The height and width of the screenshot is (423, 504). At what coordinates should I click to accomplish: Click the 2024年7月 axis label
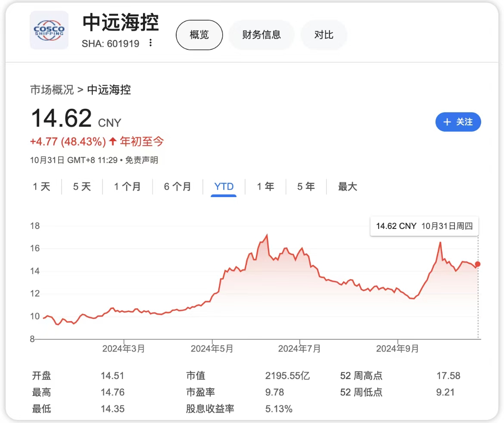click(299, 349)
